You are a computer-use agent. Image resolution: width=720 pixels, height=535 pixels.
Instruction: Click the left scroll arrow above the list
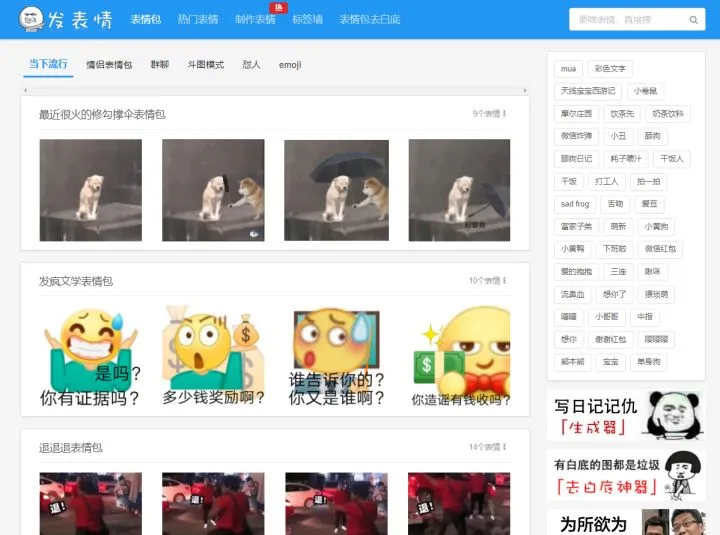(x=25, y=90)
